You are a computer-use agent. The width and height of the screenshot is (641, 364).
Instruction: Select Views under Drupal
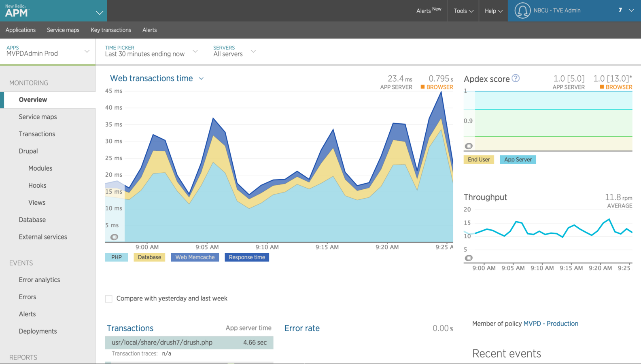tap(37, 203)
